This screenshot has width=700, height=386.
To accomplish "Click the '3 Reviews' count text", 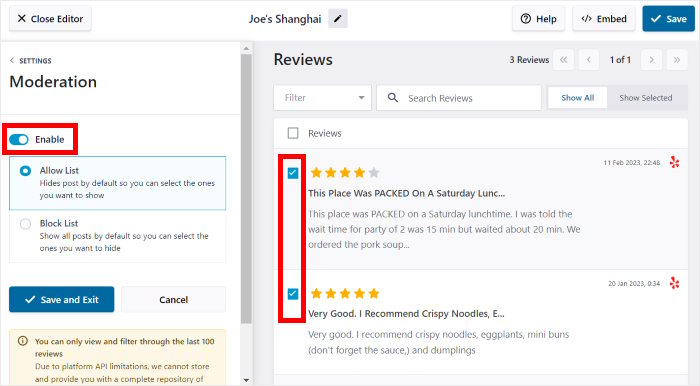I will coord(529,60).
